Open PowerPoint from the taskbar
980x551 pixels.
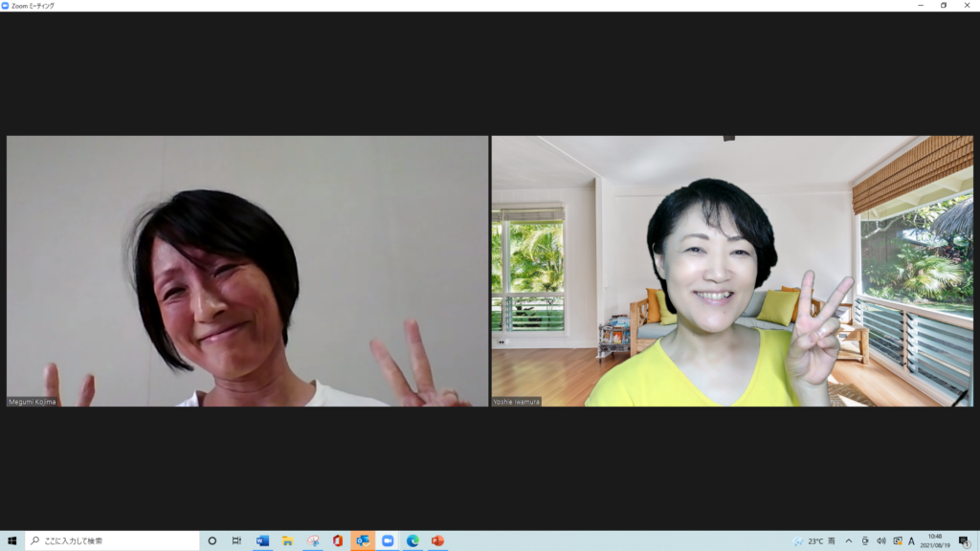(x=437, y=540)
